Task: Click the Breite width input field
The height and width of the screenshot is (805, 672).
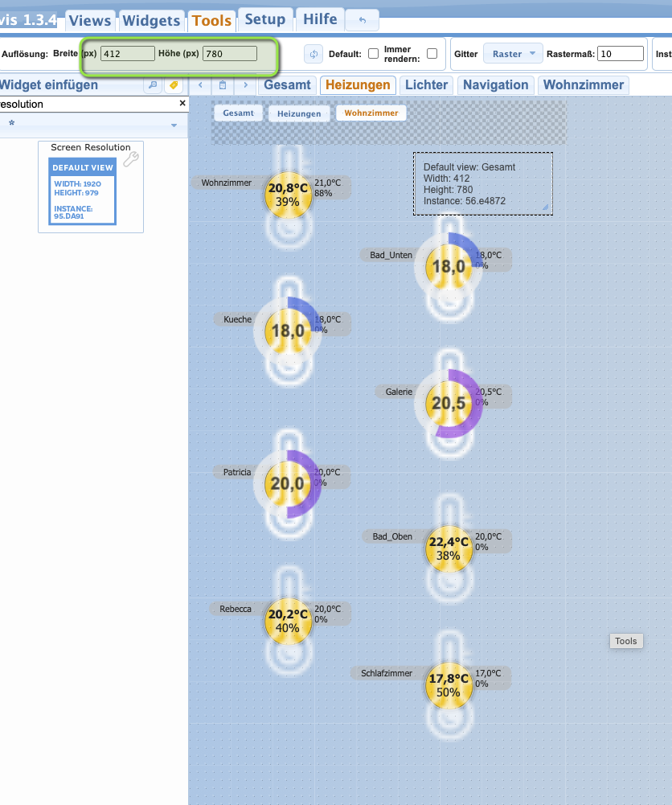Action: 127,53
